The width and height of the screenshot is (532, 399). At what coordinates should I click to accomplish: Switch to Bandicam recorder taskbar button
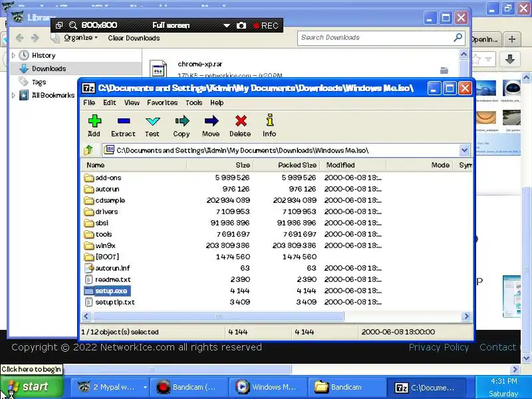pyautogui.click(x=190, y=387)
